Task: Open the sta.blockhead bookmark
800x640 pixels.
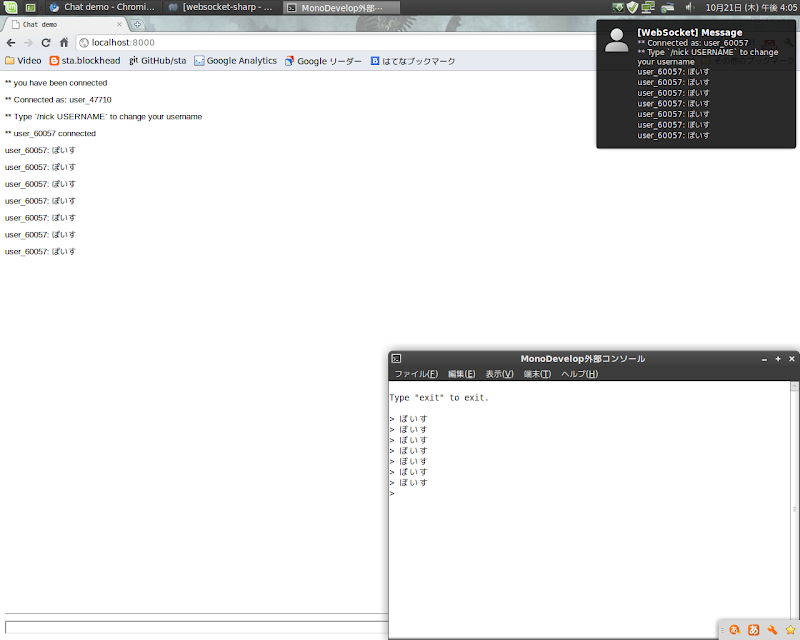Action: (x=85, y=61)
